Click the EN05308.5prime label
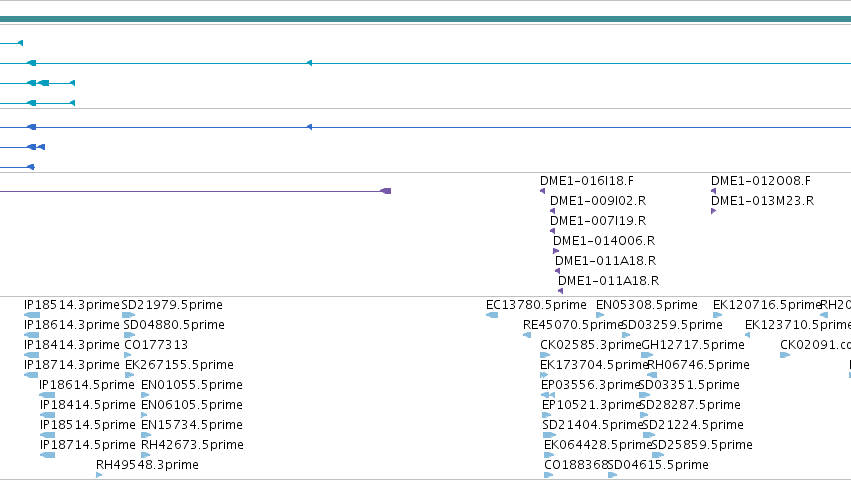851x480 pixels. coord(647,305)
